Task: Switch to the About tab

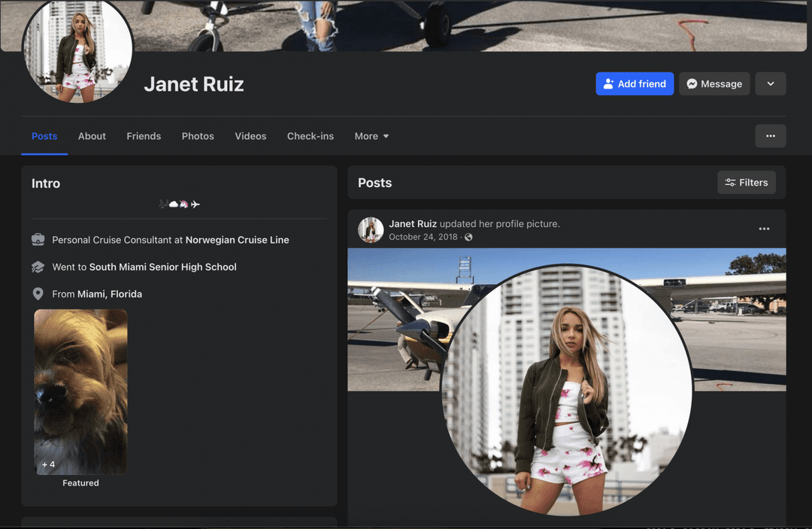Action: click(92, 136)
